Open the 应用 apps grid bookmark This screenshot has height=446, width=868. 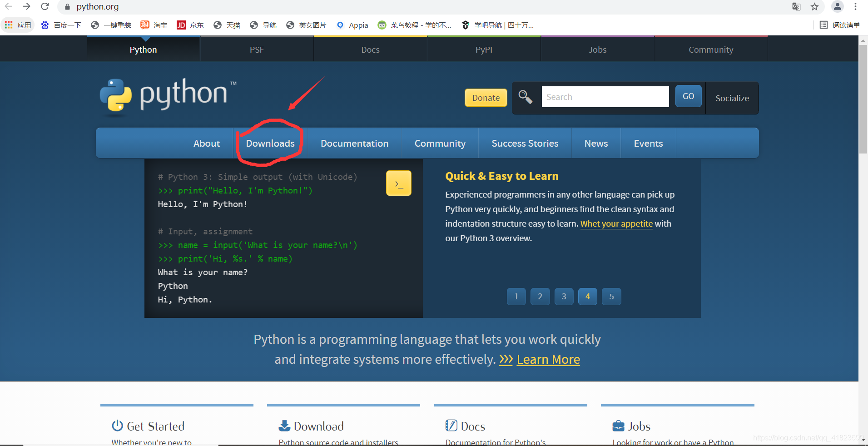[18, 25]
